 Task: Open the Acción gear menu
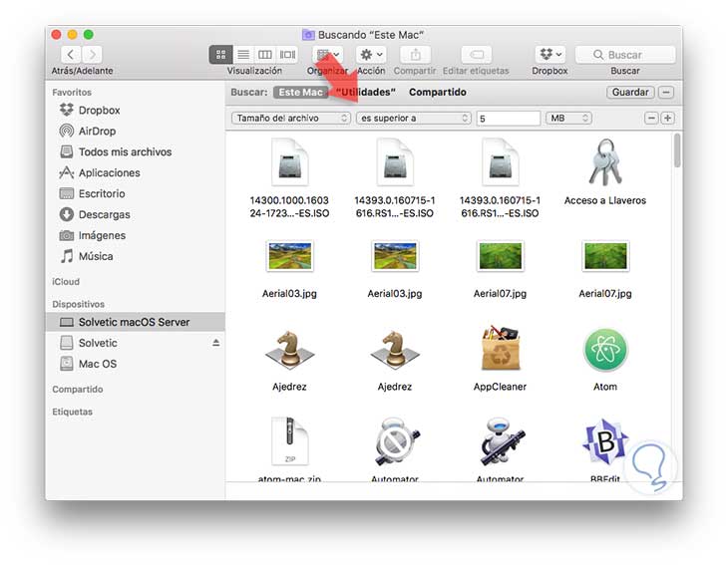(371, 55)
